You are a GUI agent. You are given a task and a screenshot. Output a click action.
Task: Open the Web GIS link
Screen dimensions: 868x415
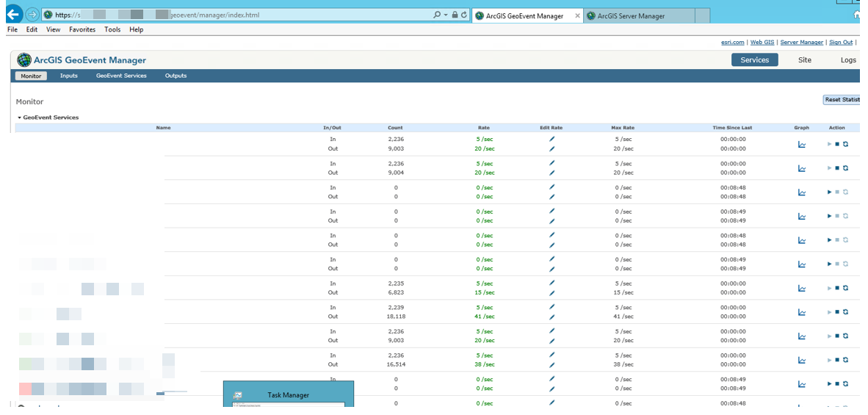coord(762,42)
